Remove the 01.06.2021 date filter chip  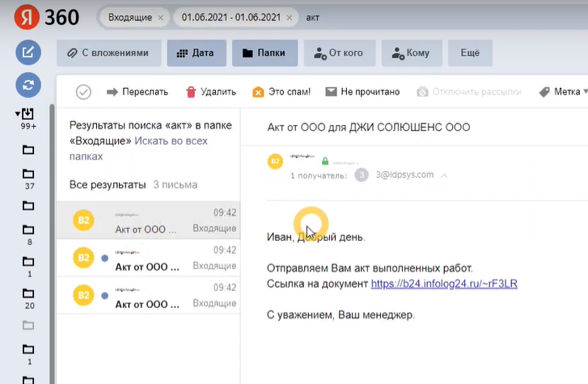tap(289, 18)
